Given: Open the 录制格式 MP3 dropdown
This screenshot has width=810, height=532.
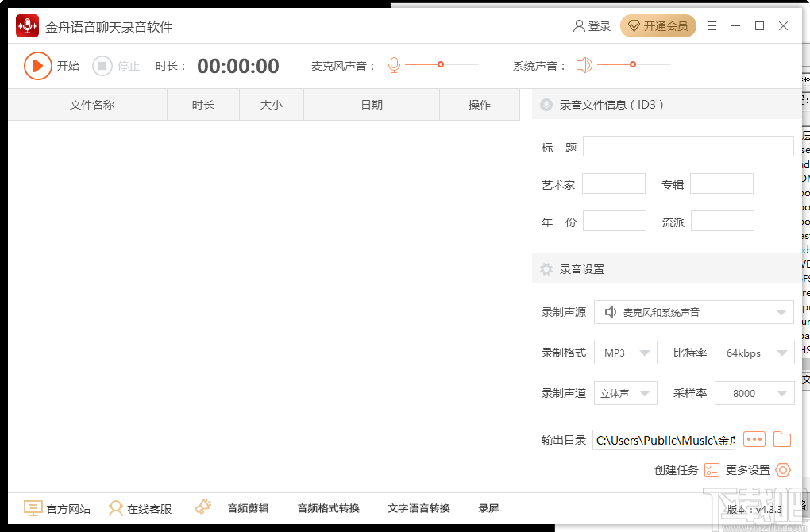Looking at the screenshot, I should coord(626,352).
